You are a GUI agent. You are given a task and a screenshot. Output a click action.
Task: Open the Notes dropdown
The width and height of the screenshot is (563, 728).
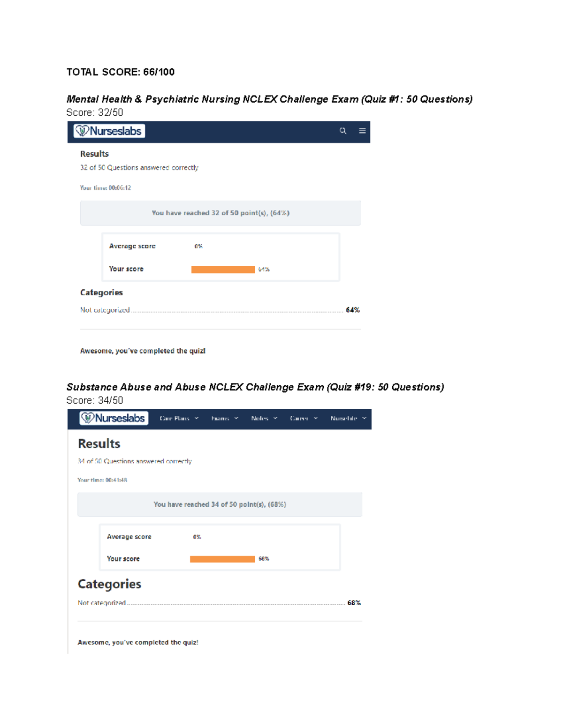click(264, 418)
